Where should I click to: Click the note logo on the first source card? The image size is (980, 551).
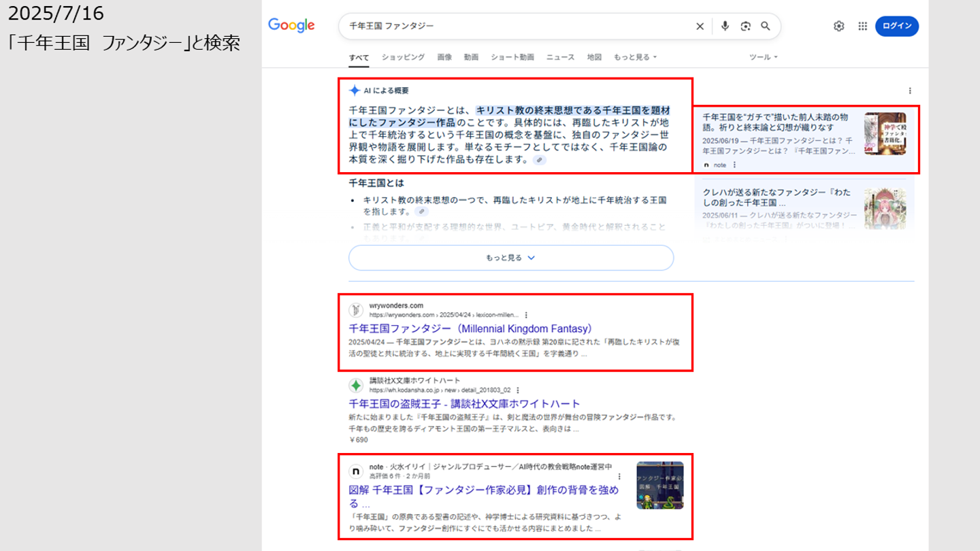pyautogui.click(x=706, y=165)
